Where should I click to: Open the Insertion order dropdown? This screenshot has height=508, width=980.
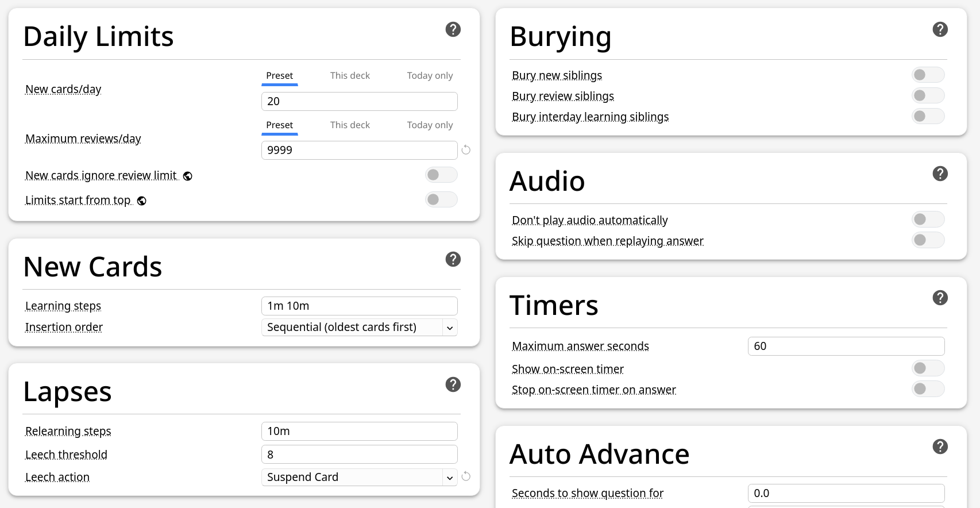[x=360, y=327]
